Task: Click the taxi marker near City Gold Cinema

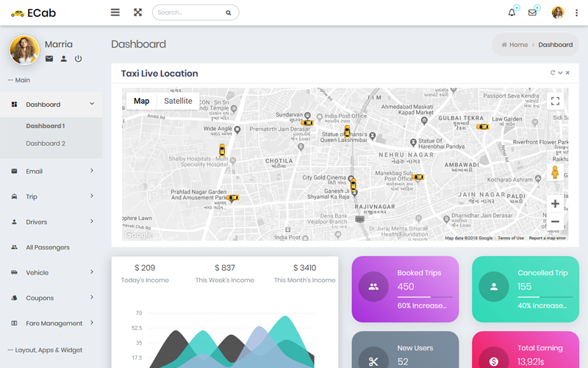Action: point(353,185)
